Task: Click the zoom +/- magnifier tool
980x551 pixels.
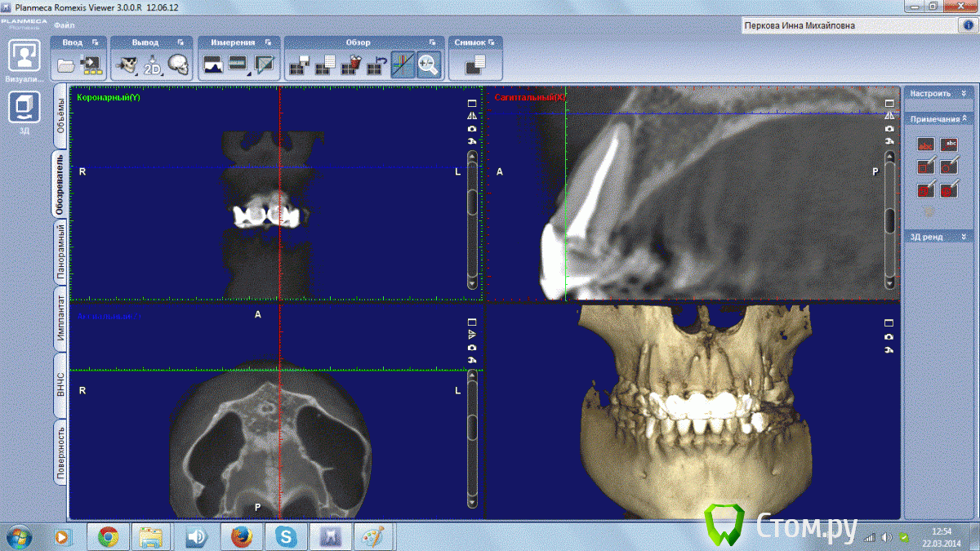Action: (x=428, y=64)
